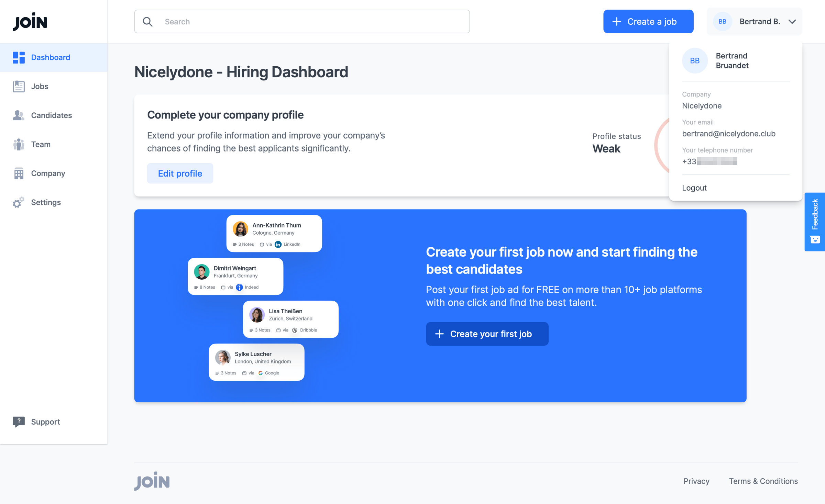Click the plus icon in Create your first job

(439, 334)
